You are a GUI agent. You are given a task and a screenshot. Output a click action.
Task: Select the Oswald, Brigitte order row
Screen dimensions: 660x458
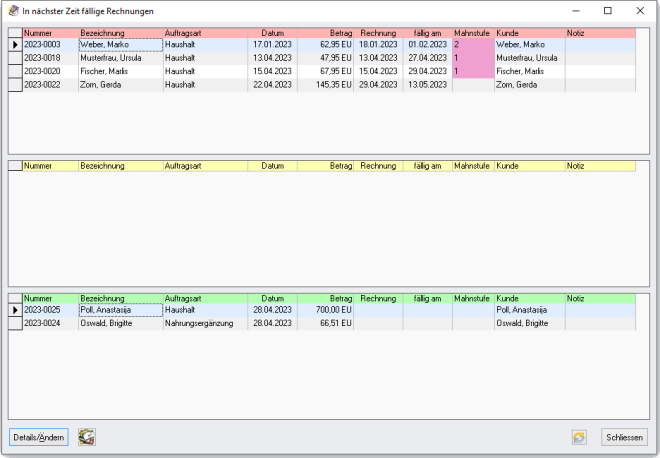pyautogui.click(x=120, y=324)
